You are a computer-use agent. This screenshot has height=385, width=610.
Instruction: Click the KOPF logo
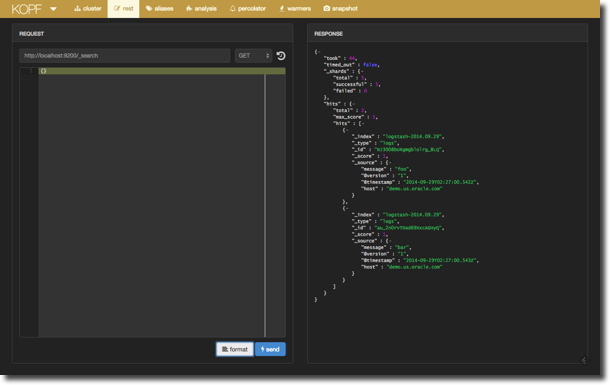[x=26, y=9]
